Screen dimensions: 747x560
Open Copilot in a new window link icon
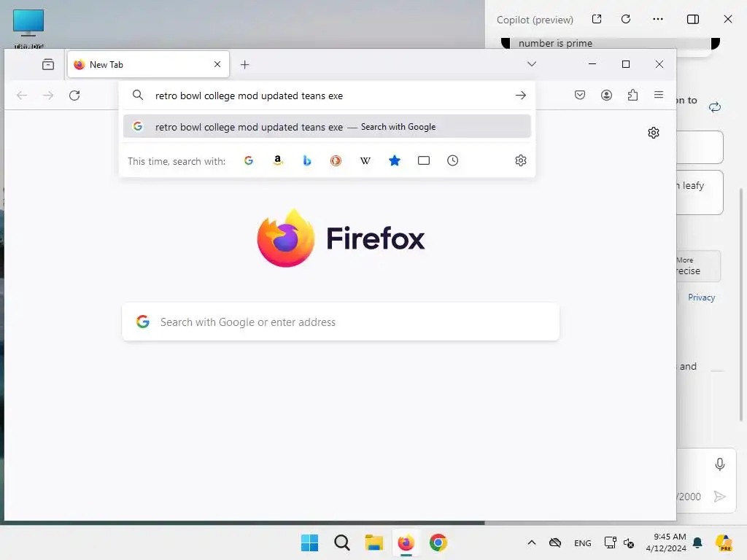coord(597,19)
